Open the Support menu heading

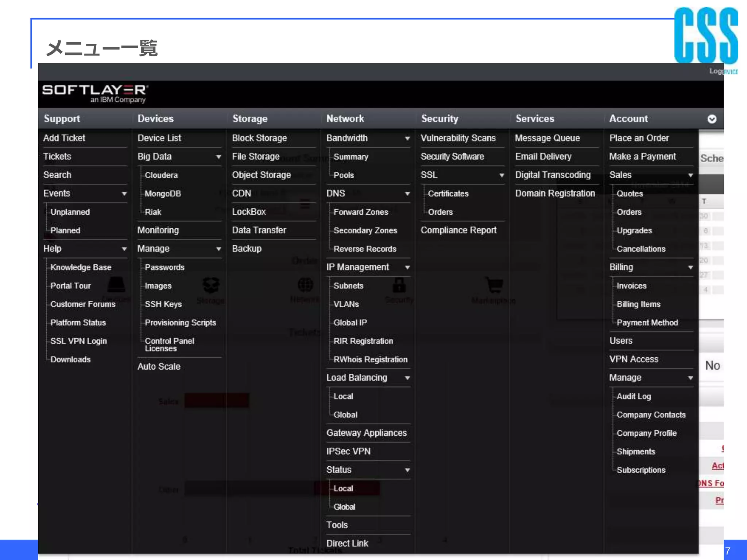62,118
